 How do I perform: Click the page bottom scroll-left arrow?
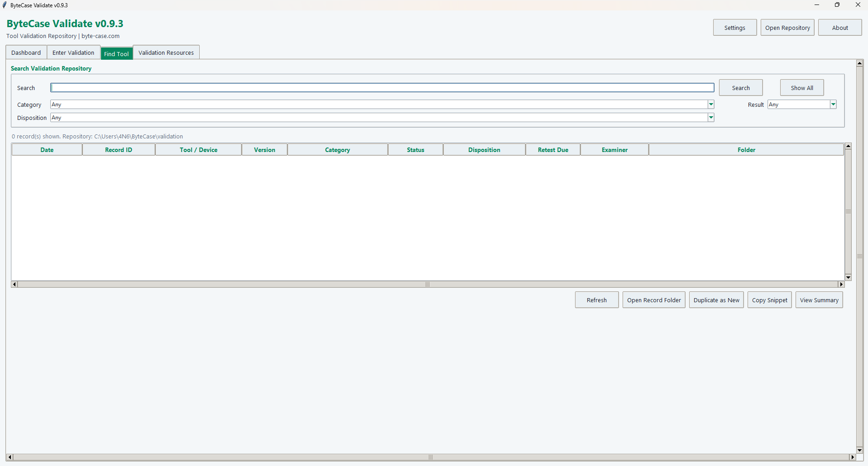tap(10, 457)
